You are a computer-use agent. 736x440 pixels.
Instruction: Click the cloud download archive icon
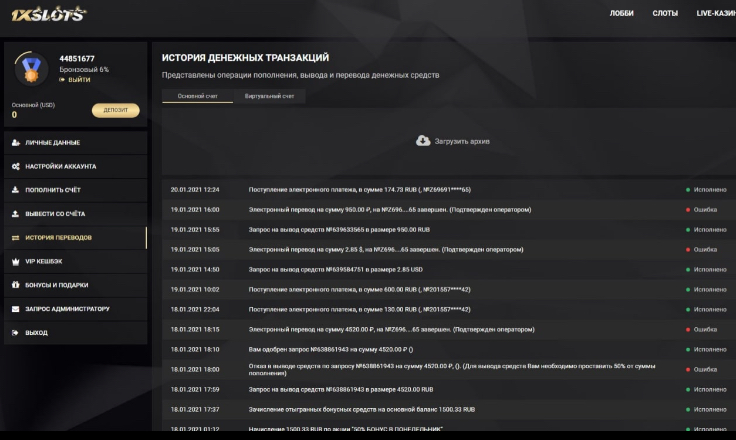tap(423, 141)
